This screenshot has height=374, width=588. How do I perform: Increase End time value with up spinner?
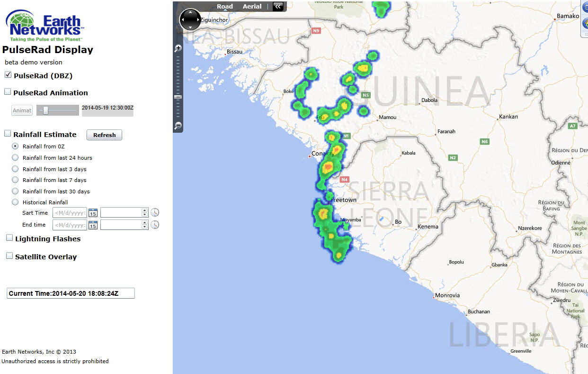145,222
